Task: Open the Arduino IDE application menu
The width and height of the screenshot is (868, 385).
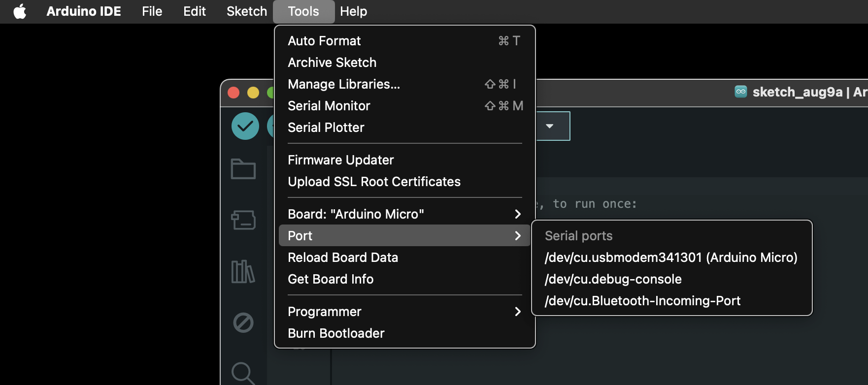Action: coord(84,11)
